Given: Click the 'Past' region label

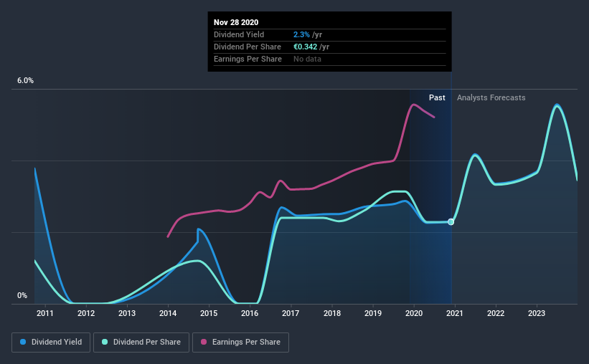Looking at the screenshot, I should (x=437, y=97).
